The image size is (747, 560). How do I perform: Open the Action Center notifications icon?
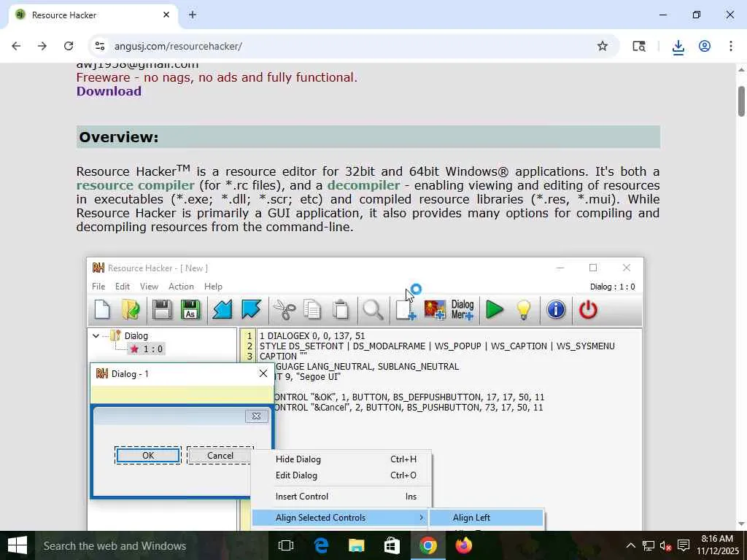683,545
